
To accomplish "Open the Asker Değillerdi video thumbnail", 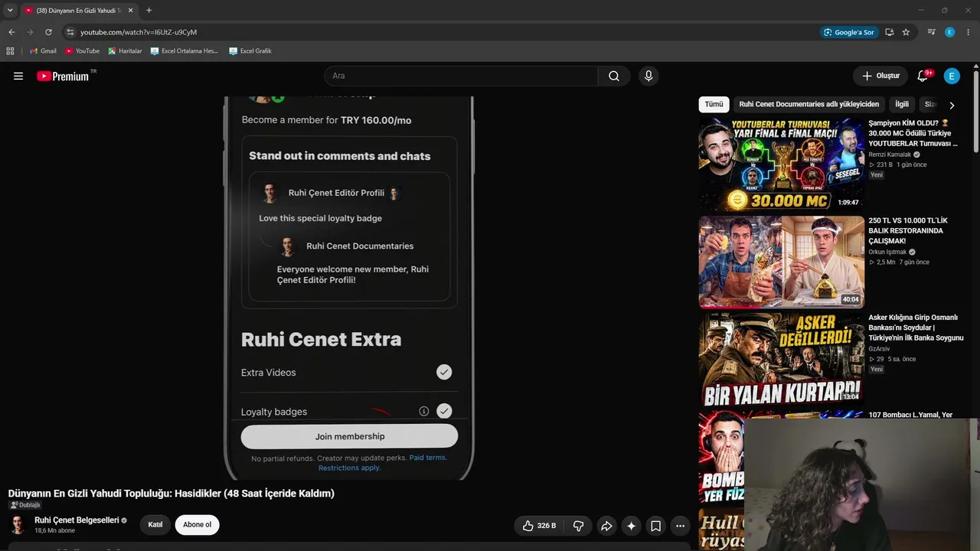I will (781, 359).
